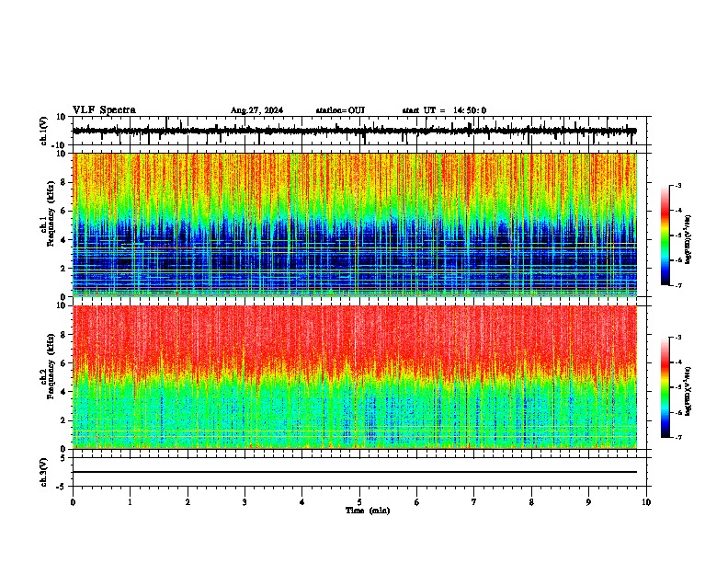The image size is (728, 563).
Task: Click the "-3" tick on ch.1 color bar
Action: [677, 185]
